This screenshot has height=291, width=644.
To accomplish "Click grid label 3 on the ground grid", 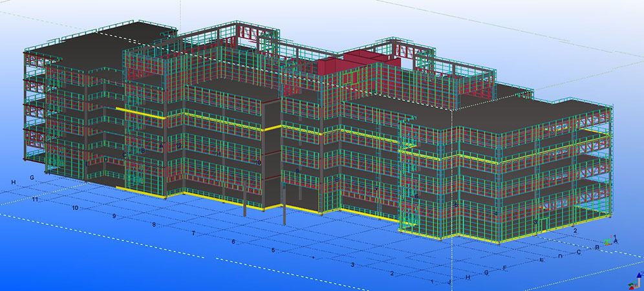I will click(x=352, y=265).
